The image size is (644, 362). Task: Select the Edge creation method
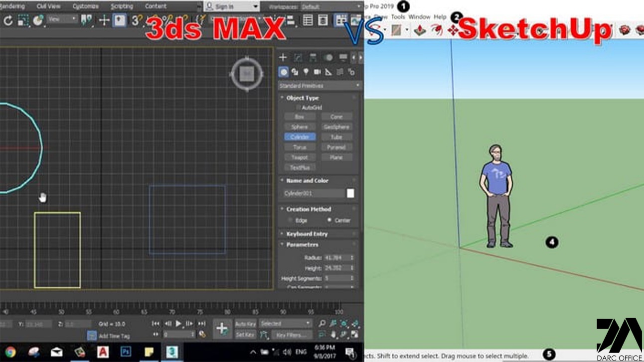pyautogui.click(x=291, y=220)
